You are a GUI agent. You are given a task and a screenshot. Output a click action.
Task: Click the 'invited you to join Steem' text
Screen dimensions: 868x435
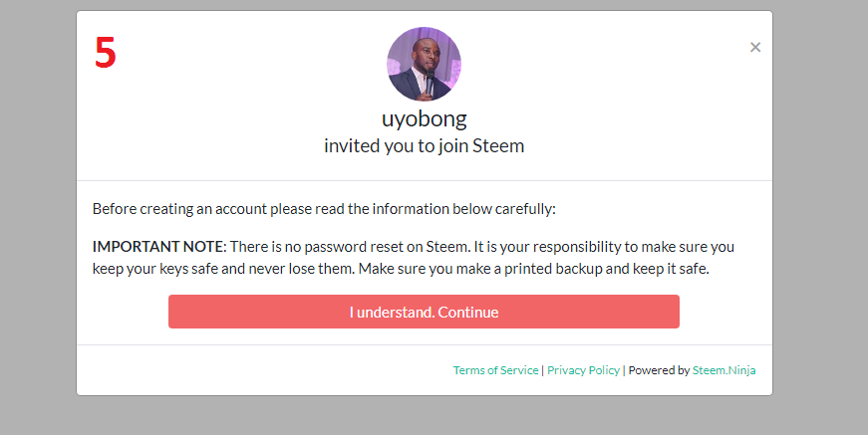(424, 145)
